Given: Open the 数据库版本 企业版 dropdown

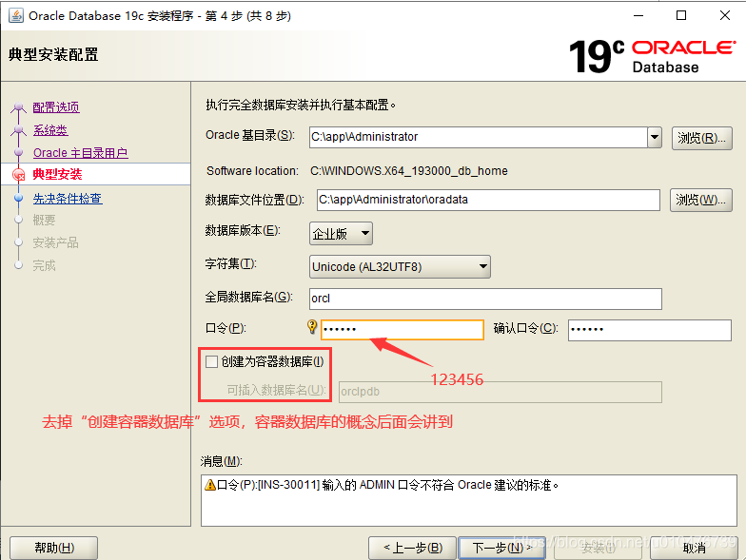Looking at the screenshot, I should click(x=341, y=234).
